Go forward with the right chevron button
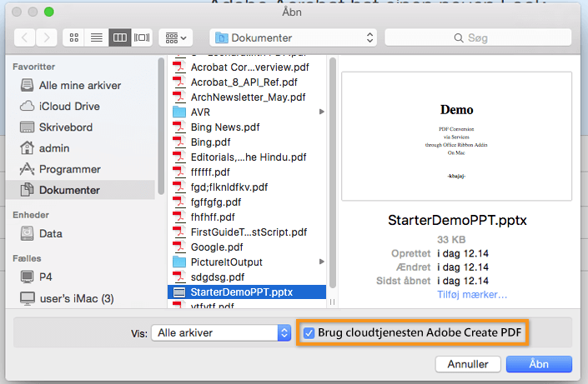Image resolution: width=588 pixels, height=384 pixels. 47,37
